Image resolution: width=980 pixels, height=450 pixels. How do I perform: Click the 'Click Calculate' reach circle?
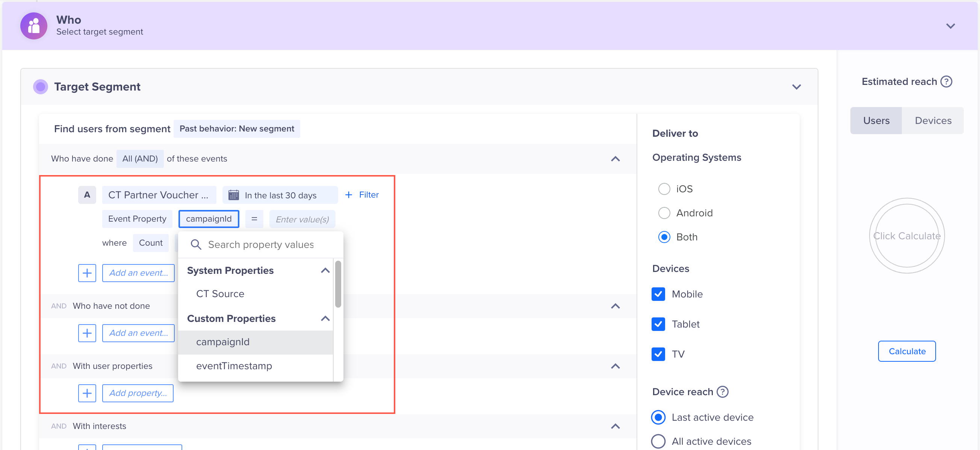tap(907, 236)
